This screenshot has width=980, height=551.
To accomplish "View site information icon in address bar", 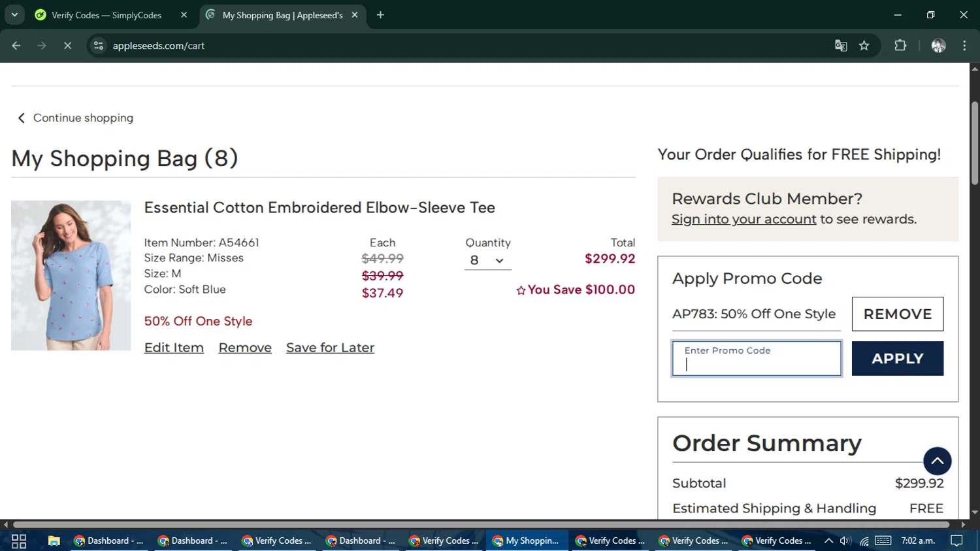I will [99, 46].
